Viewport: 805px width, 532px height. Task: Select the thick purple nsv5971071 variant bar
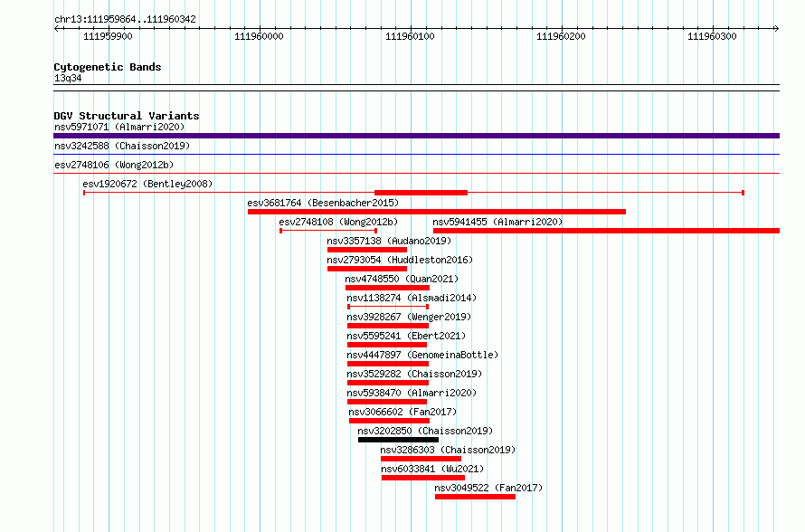[x=416, y=136]
